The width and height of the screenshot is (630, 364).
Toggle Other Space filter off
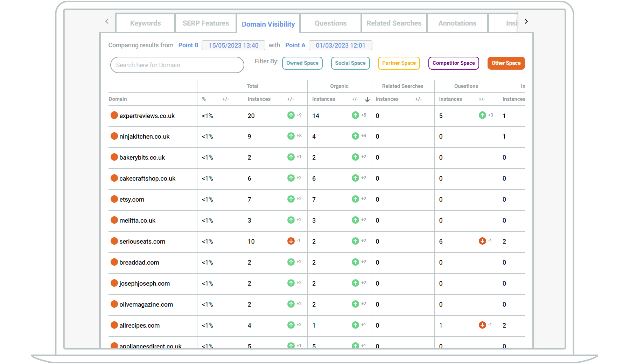click(x=506, y=63)
